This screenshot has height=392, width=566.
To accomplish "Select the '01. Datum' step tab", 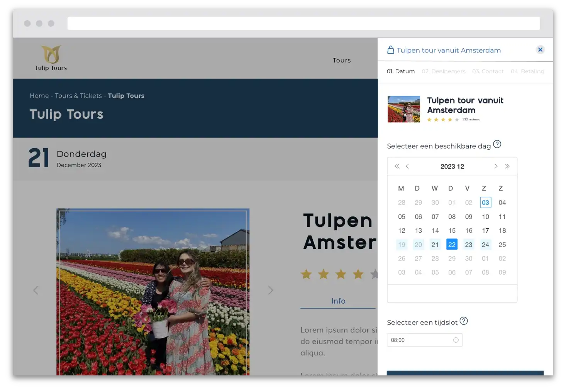I will pos(401,71).
